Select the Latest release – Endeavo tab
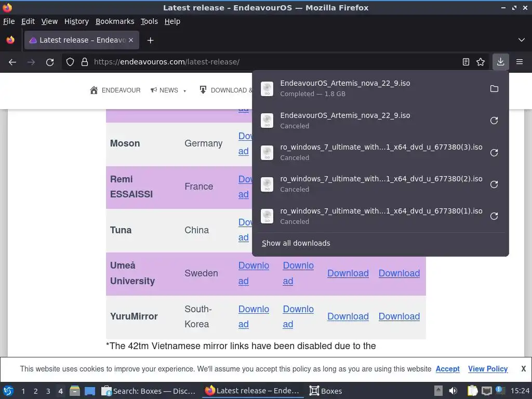532x399 pixels. point(82,40)
